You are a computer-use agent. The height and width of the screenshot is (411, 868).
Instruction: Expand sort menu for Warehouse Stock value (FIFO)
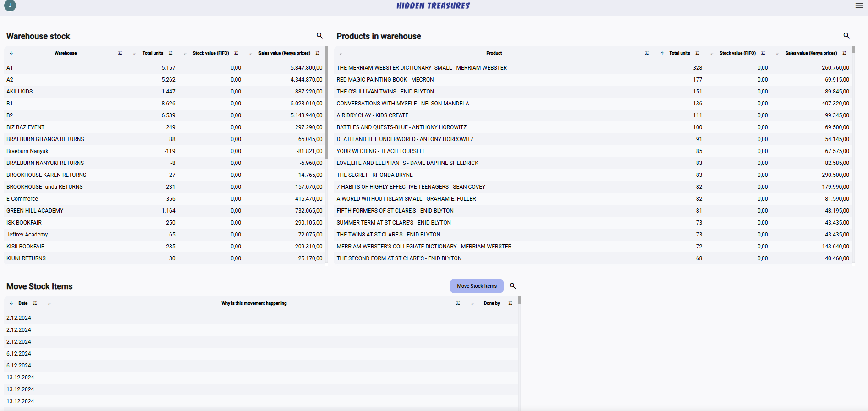tap(186, 53)
